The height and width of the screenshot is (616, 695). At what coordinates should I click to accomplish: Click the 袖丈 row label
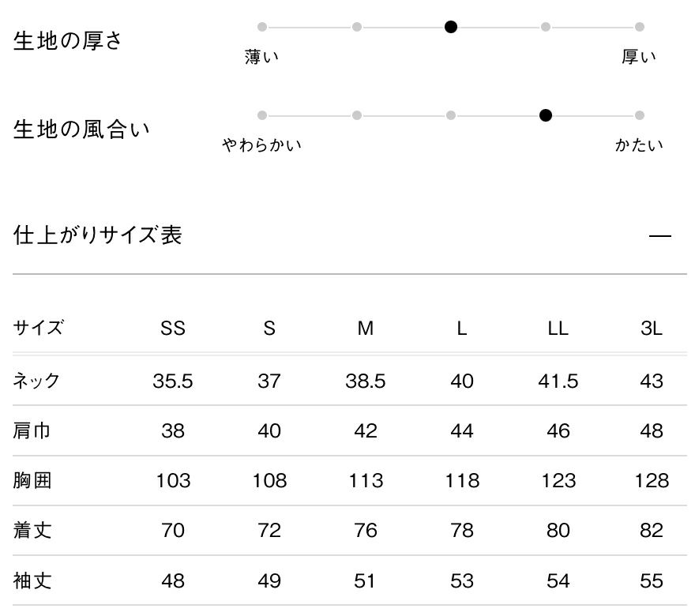[x=32, y=581]
